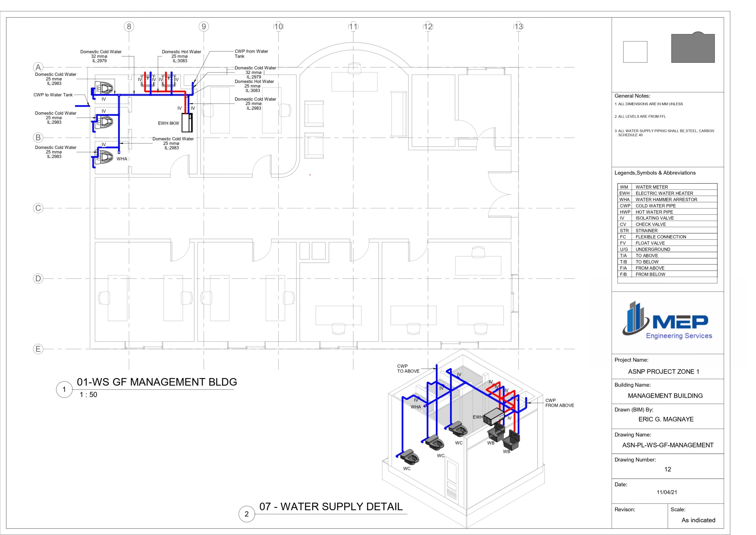Click grid bubble number 13
The width and height of the screenshot is (756, 535).
pos(518,27)
